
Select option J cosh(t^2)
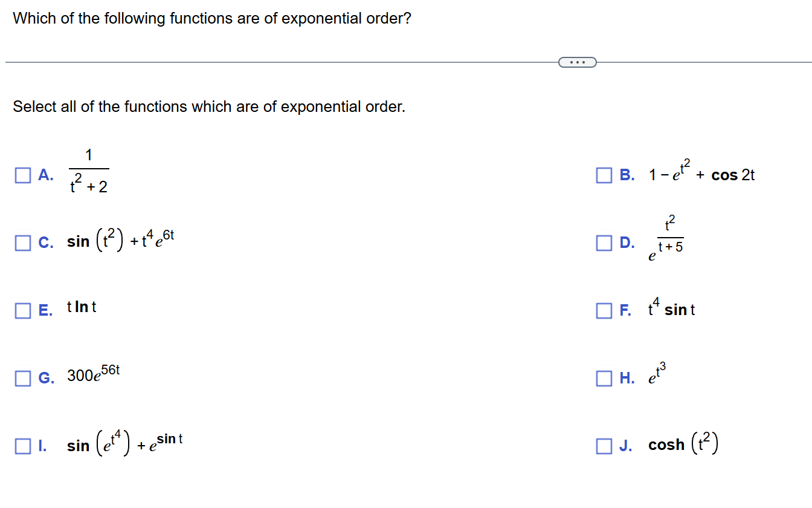click(x=604, y=446)
